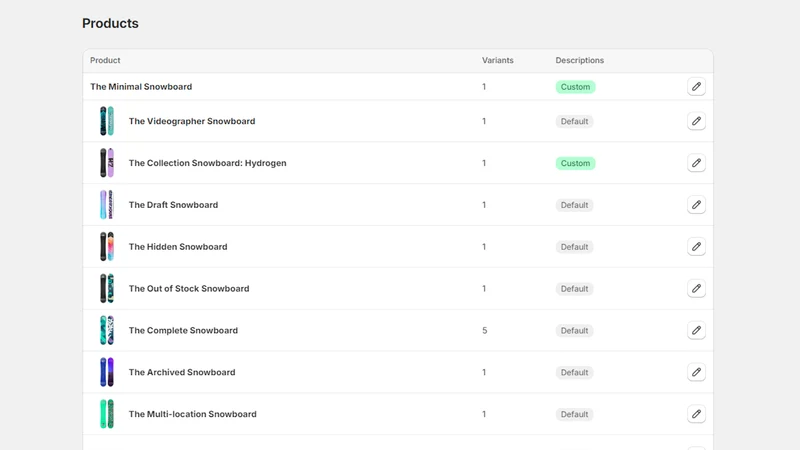Screen dimensions: 800x450
Task: Edit The Out of Stock Snowboard
Action: (696, 289)
